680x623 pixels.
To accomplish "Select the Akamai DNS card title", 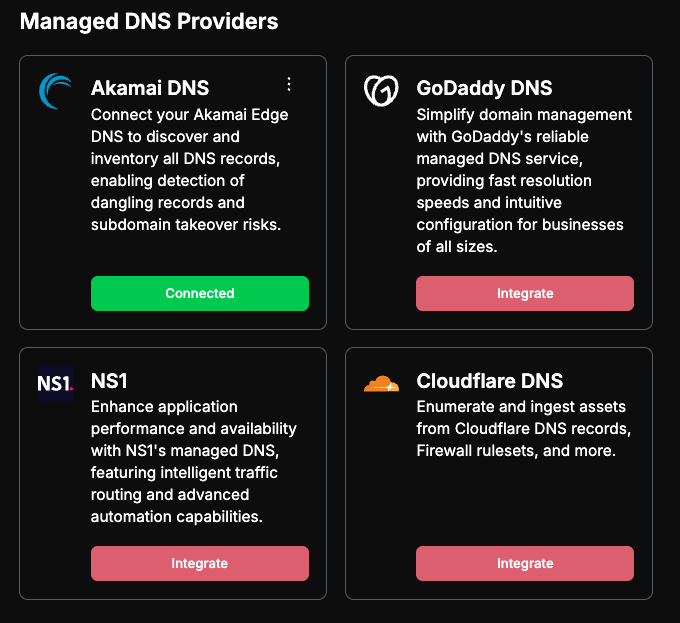I will (x=150, y=88).
